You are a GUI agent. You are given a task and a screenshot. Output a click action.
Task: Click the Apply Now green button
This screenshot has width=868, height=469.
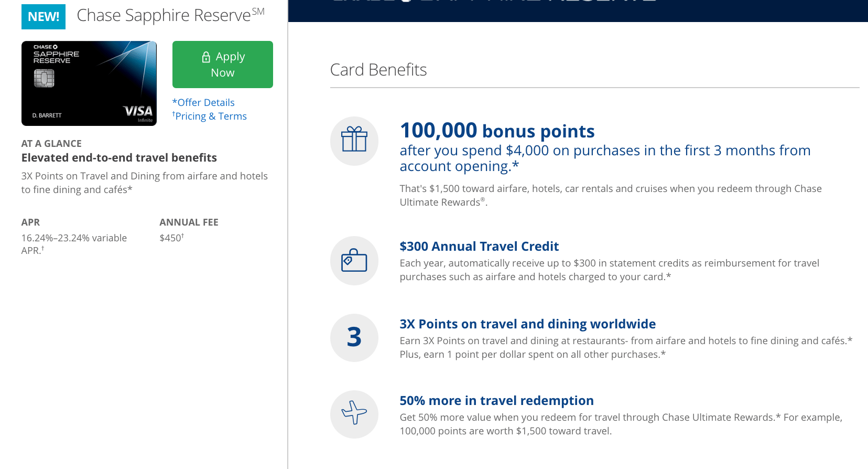(x=223, y=65)
